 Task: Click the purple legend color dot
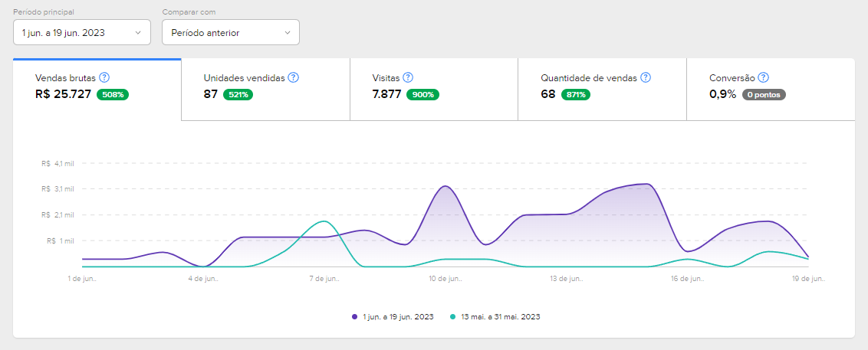click(354, 316)
